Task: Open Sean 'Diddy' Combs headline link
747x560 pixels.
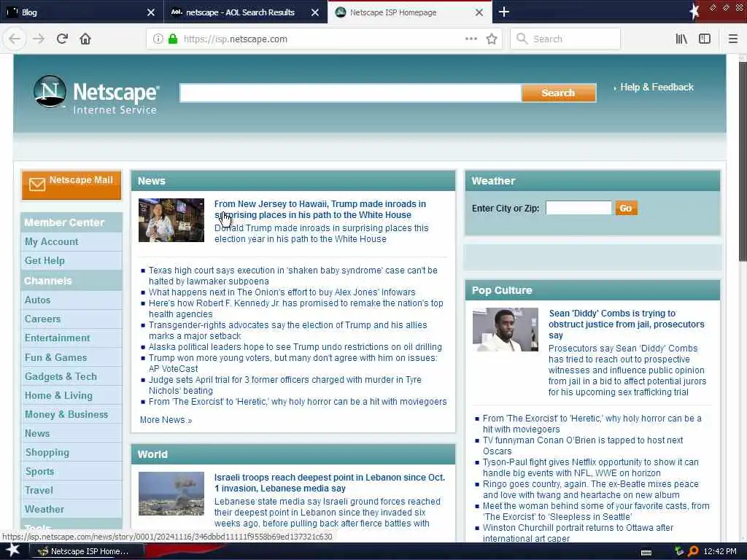Action: click(626, 324)
